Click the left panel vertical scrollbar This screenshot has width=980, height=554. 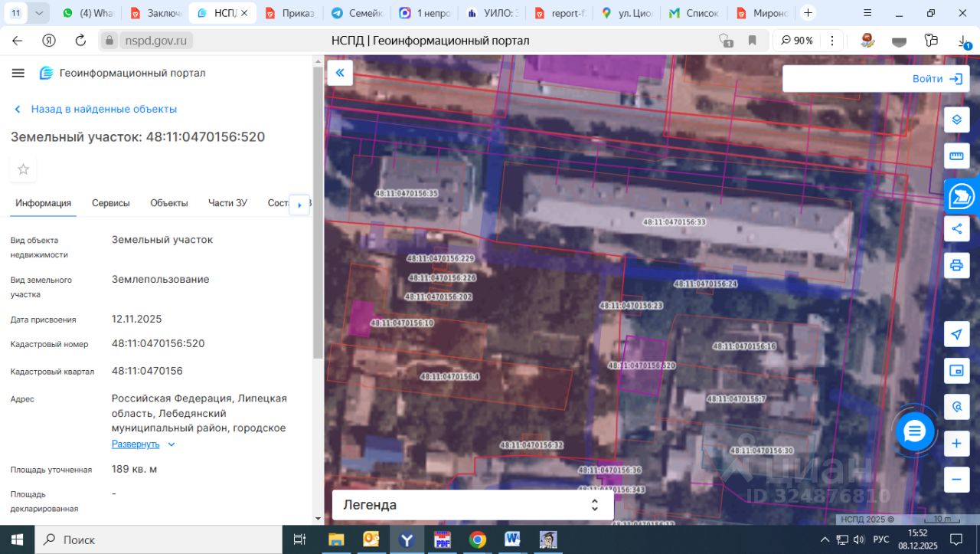click(318, 213)
